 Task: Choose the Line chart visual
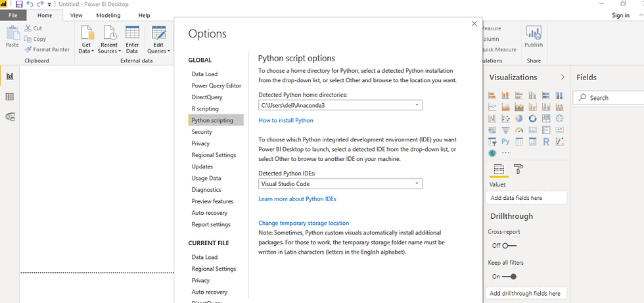click(492, 106)
